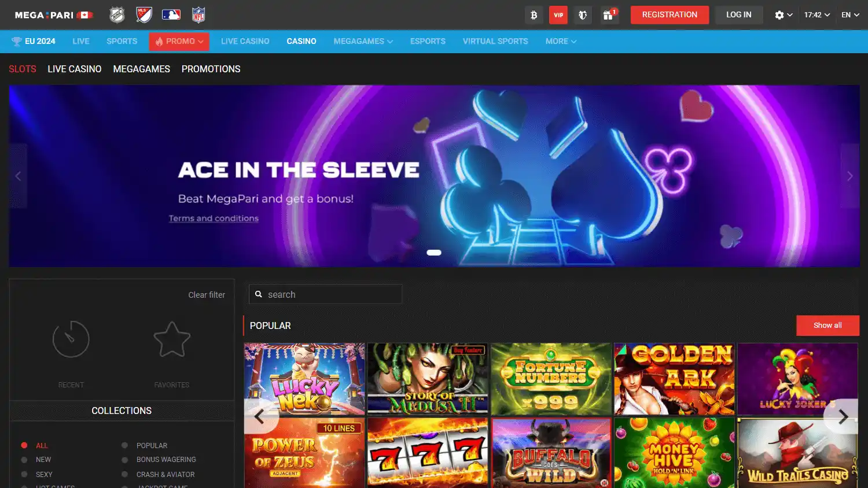Select the POPULAR collection filter

click(145, 445)
